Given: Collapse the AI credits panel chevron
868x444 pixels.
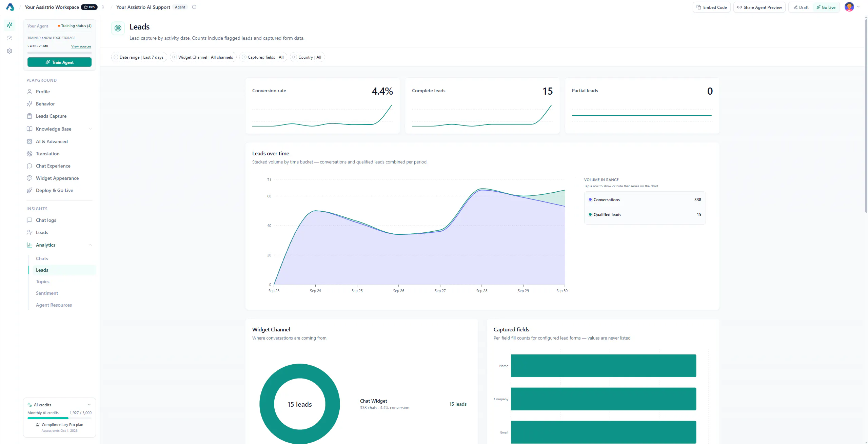Looking at the screenshot, I should 89,405.
